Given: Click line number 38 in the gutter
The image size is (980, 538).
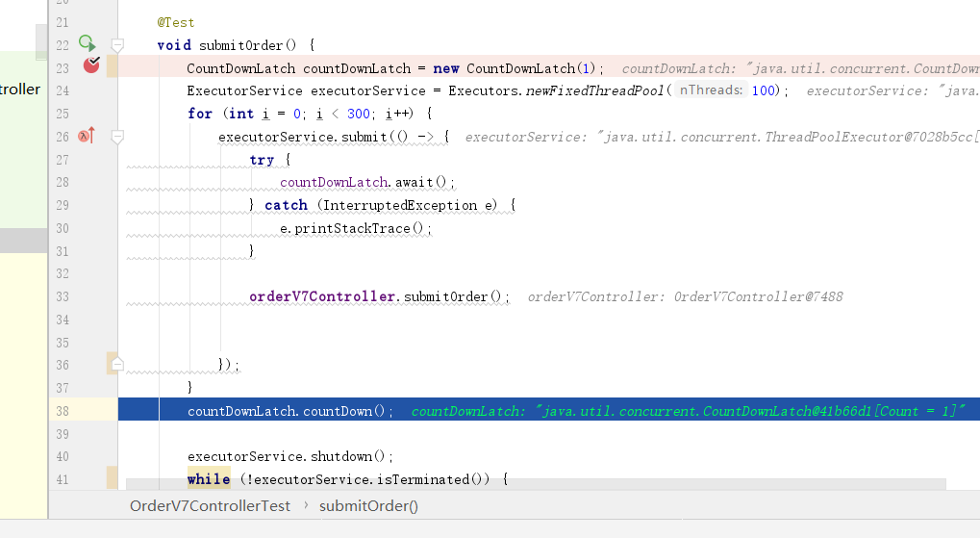Looking at the screenshot, I should [x=63, y=410].
